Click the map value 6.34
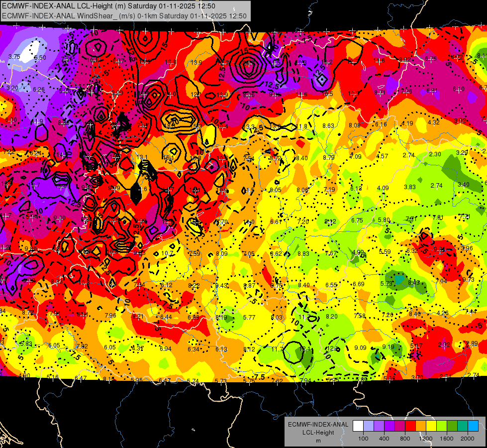This screenshot has height=448, width=487. (x=194, y=349)
